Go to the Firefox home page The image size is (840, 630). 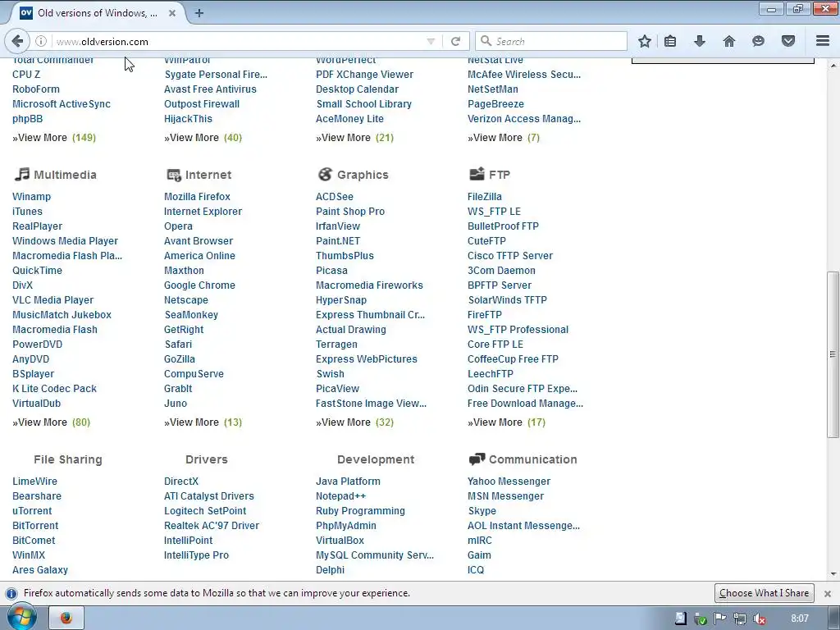(729, 41)
